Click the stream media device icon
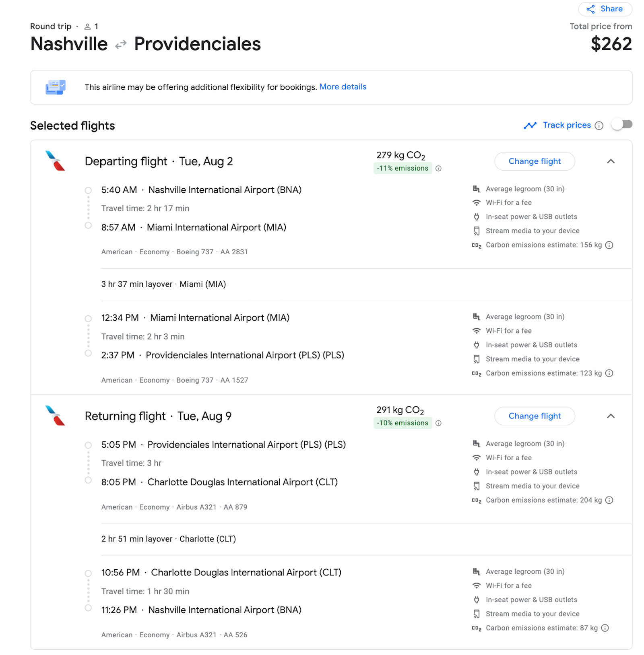Image resolution: width=644 pixels, height=655 pixels. 477,231
